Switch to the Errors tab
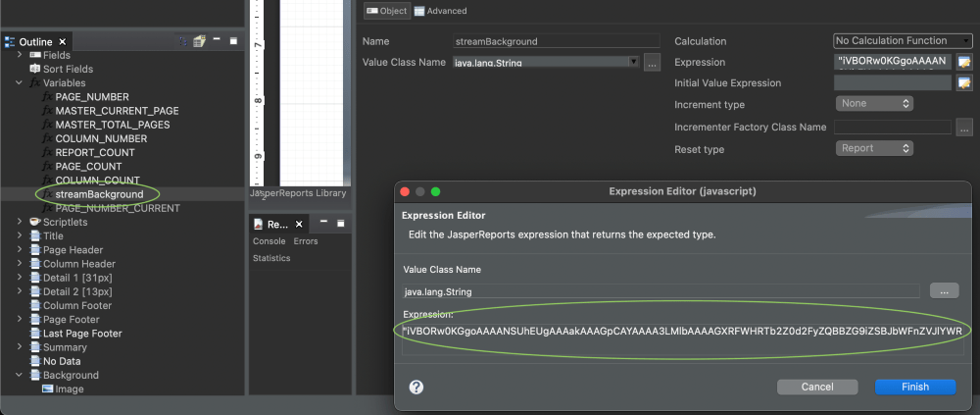Image resolution: width=980 pixels, height=415 pixels. (306, 241)
